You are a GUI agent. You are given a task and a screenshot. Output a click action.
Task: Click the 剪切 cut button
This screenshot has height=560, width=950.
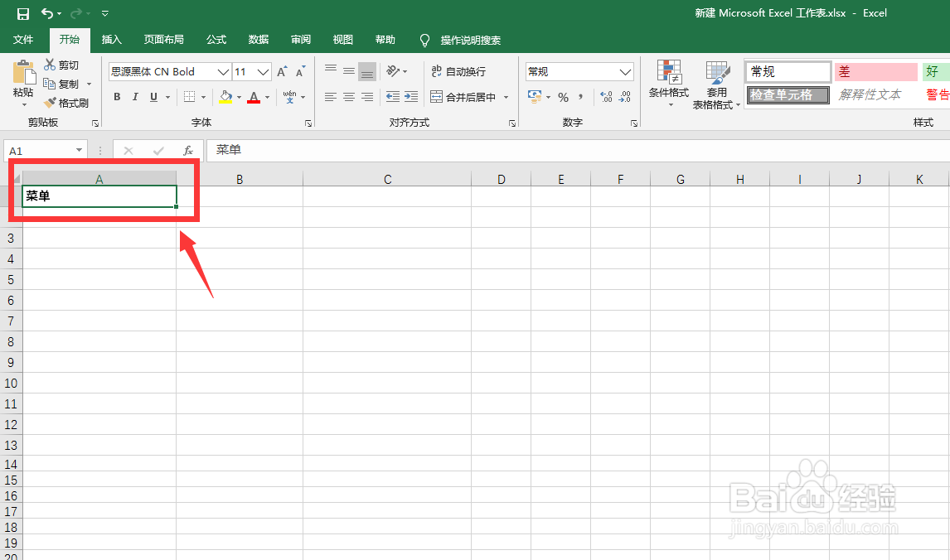pyautogui.click(x=61, y=65)
